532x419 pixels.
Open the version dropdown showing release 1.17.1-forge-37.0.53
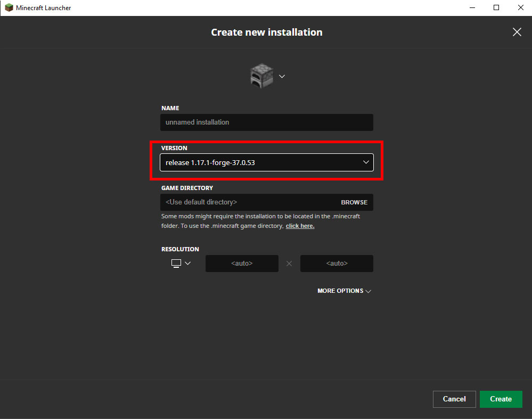[x=266, y=162]
